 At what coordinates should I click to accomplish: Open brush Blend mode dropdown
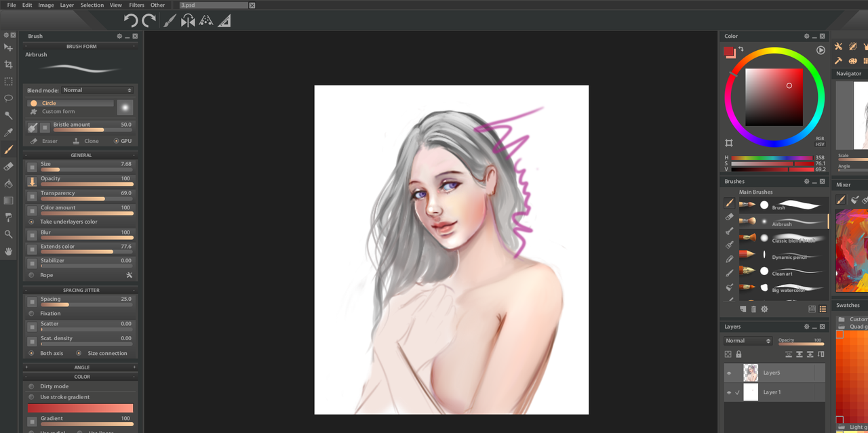(98, 90)
